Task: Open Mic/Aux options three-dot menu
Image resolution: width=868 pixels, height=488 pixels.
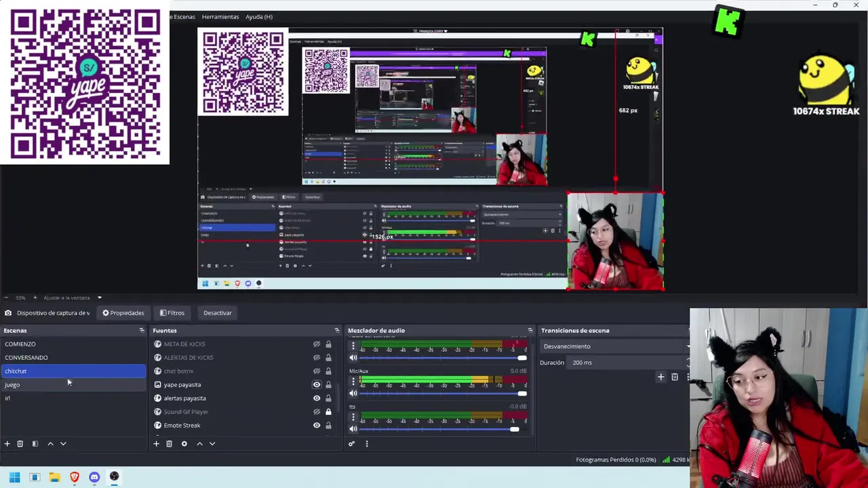Action: tap(353, 382)
